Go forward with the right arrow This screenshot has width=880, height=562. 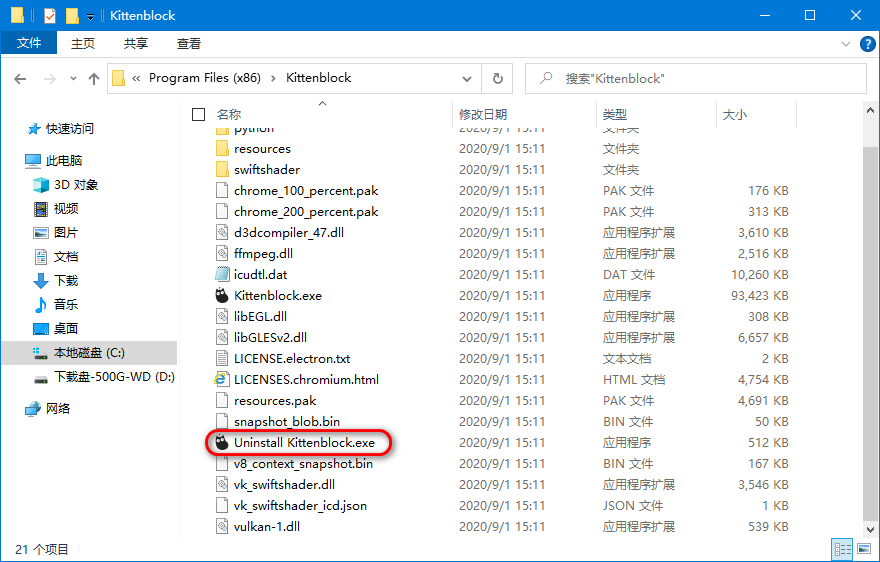coord(50,79)
